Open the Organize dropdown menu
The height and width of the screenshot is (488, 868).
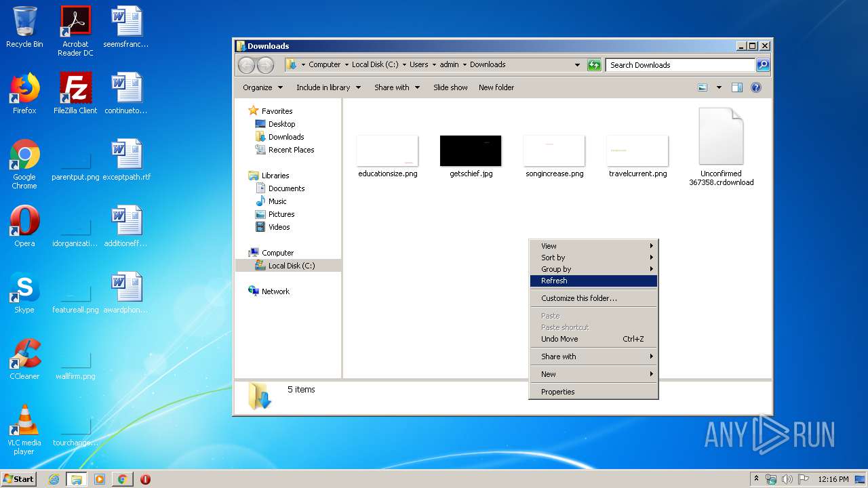262,87
